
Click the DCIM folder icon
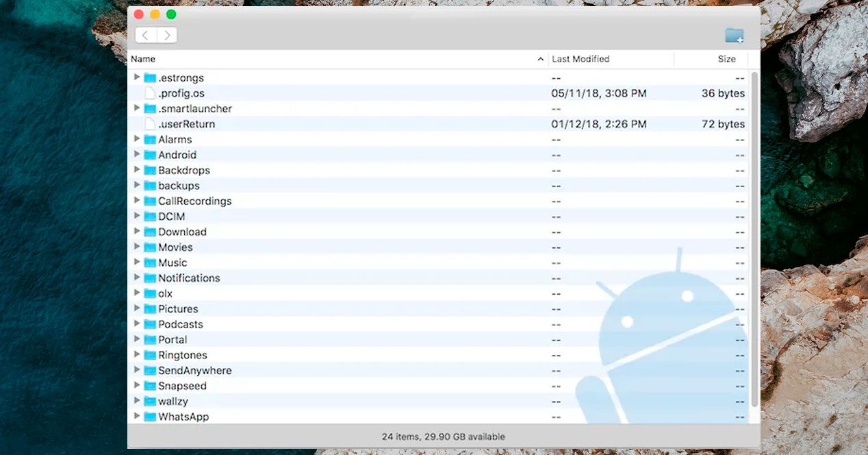tap(150, 217)
